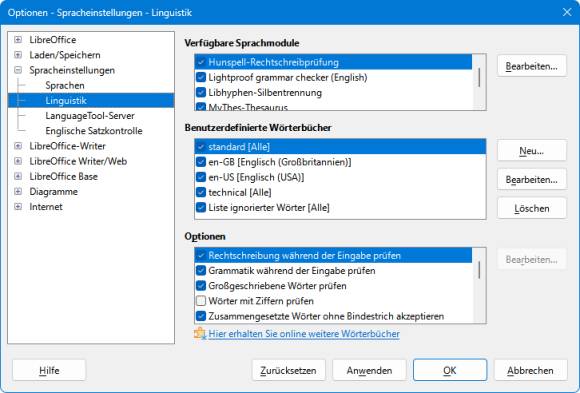This screenshot has width=580, height=393.
Task: Toggle Rechtschreibung während der Eingabe prüfen
Action: [201, 255]
